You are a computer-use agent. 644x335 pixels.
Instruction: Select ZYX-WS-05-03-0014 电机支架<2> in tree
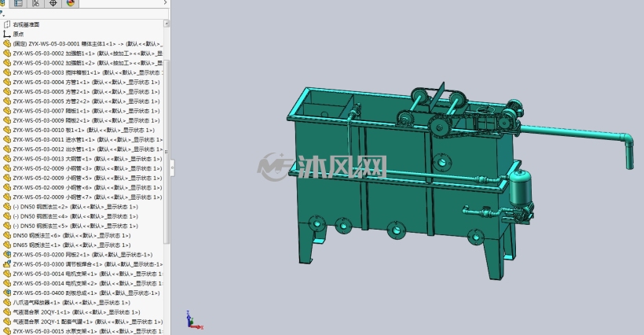88,283
